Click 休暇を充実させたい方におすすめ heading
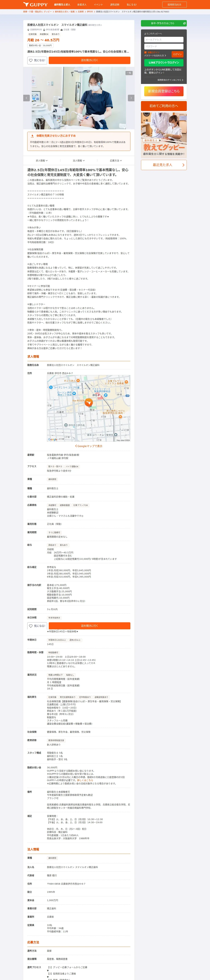This screenshot has width=210, height=980. click(56, 136)
